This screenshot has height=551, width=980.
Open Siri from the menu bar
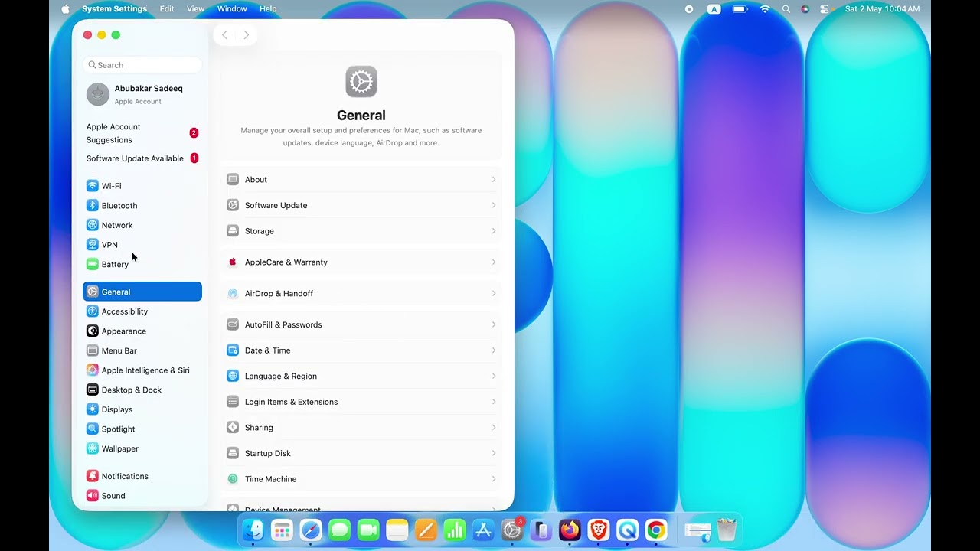805,9
